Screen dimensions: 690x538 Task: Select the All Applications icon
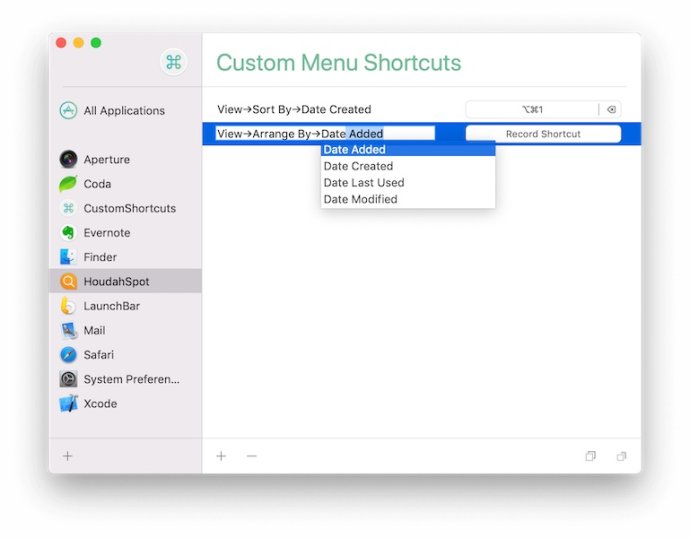click(x=68, y=110)
